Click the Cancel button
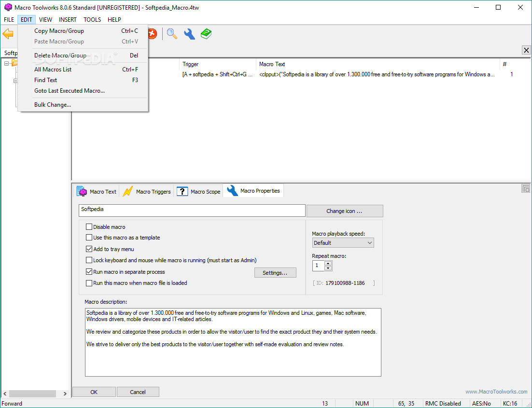Viewport: 532px width, 408px height. pos(138,392)
